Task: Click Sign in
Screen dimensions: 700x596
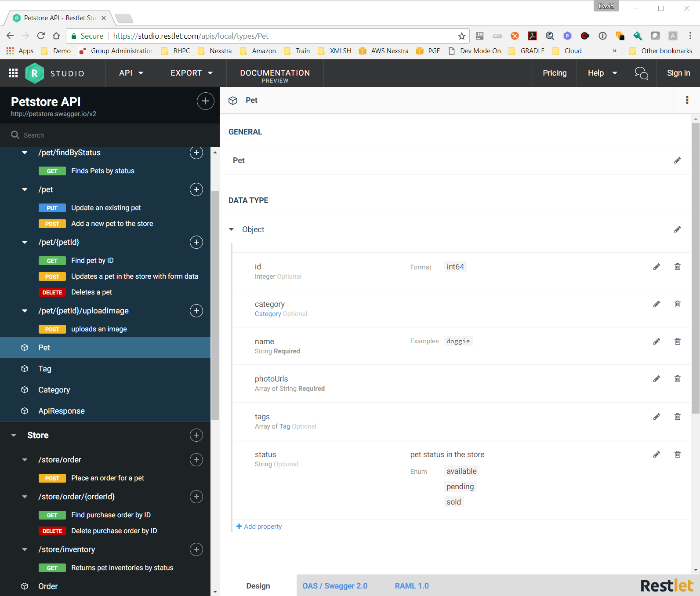Action: pos(678,73)
